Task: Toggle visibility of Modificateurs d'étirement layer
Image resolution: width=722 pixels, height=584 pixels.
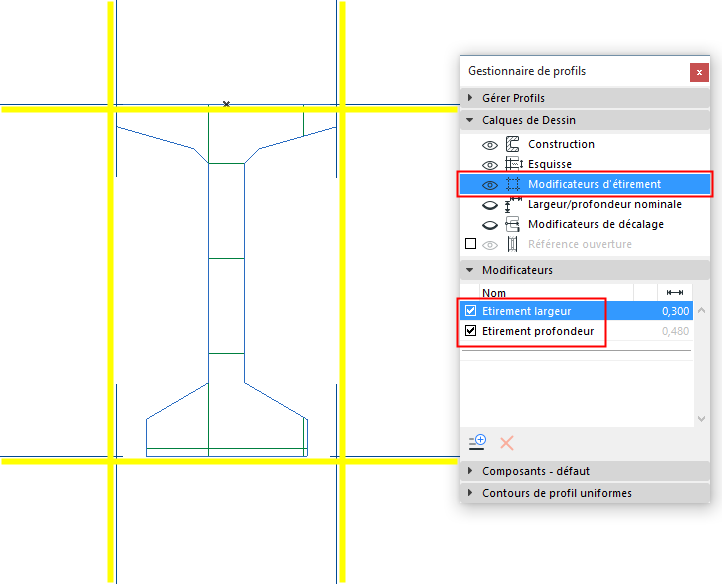Action: (x=489, y=185)
